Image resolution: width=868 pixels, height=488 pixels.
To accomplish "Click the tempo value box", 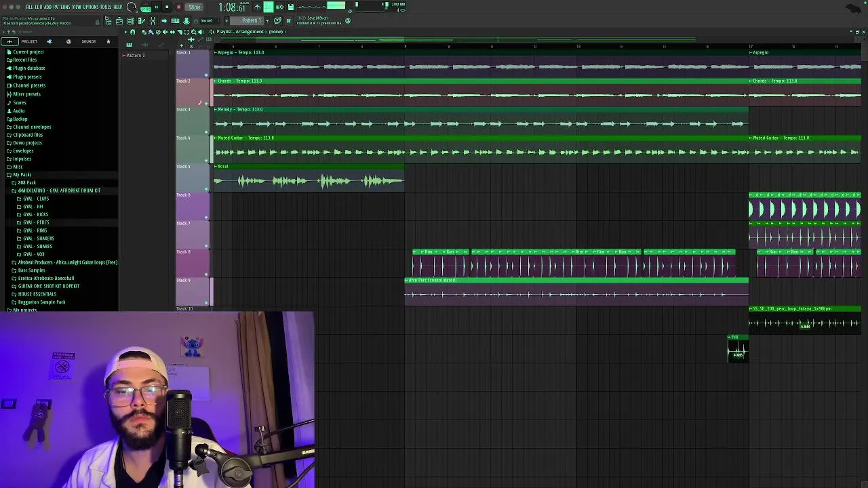I will click(195, 7).
